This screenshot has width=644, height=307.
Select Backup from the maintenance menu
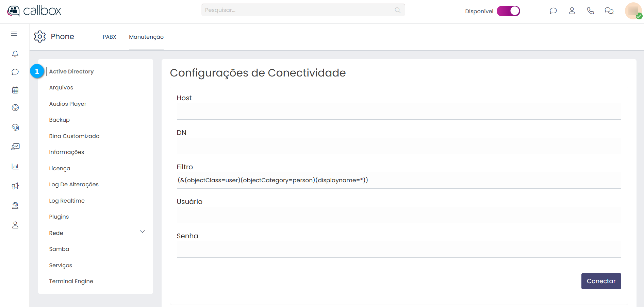[59, 120]
